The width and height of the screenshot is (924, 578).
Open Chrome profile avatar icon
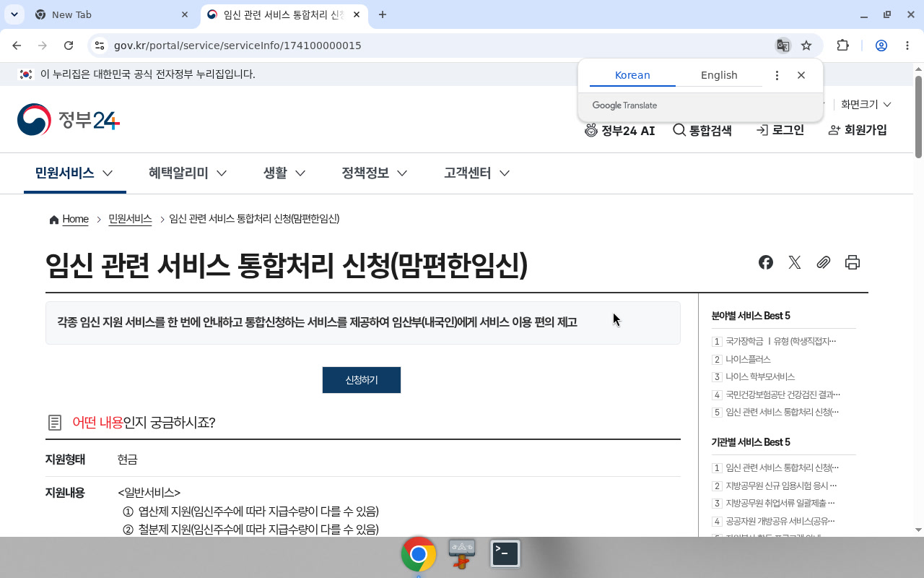pyautogui.click(x=881, y=46)
